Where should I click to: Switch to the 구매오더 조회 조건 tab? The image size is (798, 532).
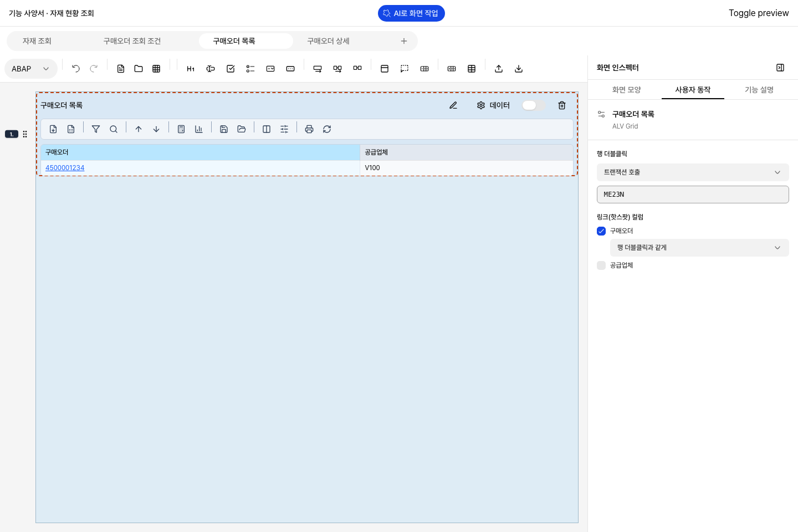[x=132, y=41]
